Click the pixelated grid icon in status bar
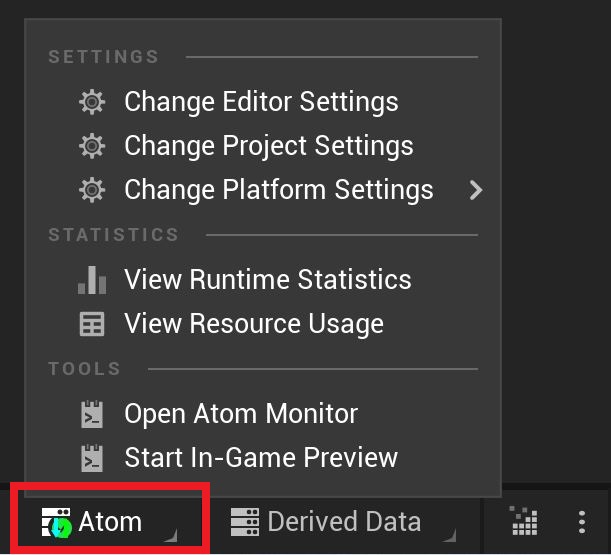This screenshot has height=555, width=611. point(524,521)
